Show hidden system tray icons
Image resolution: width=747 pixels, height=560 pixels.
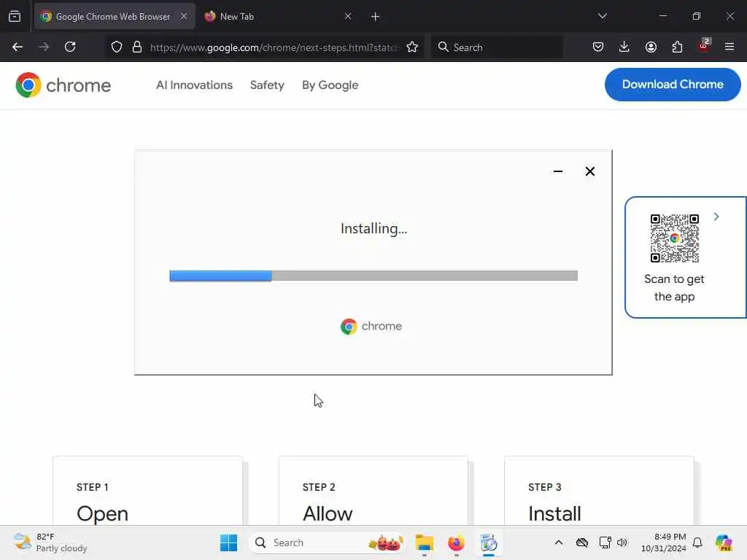(559, 542)
